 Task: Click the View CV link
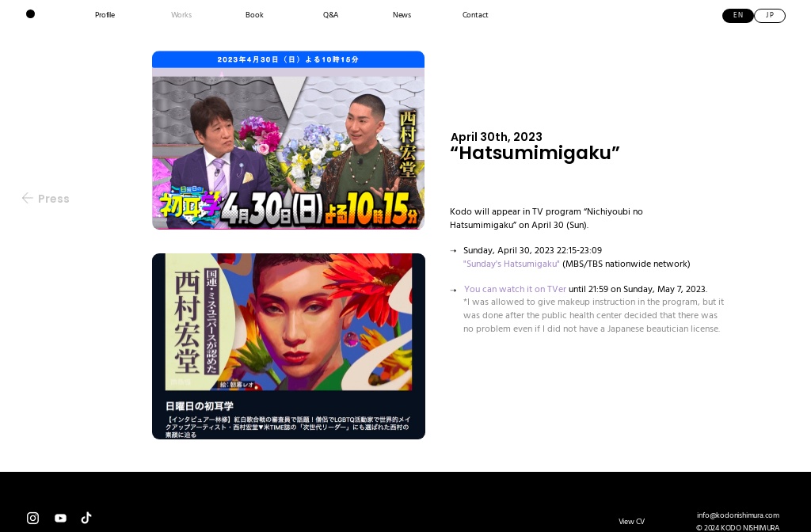(631, 522)
